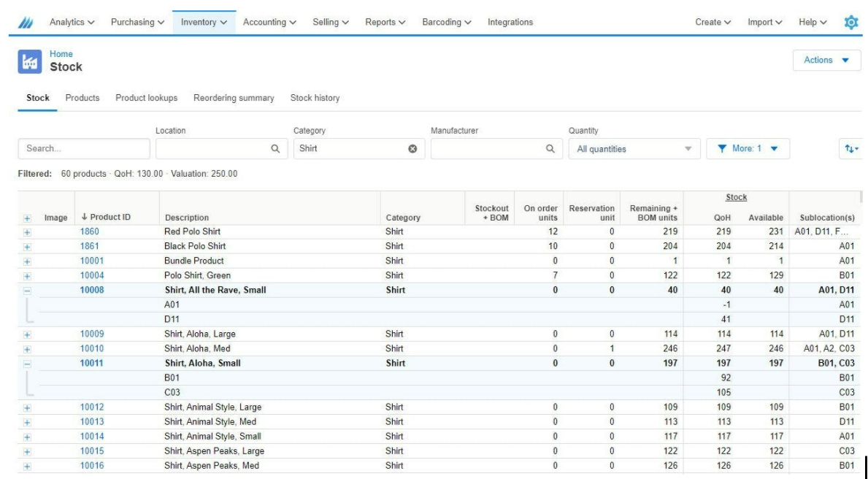The image size is (868, 479).
Task: Switch to the Products tab
Action: (82, 96)
